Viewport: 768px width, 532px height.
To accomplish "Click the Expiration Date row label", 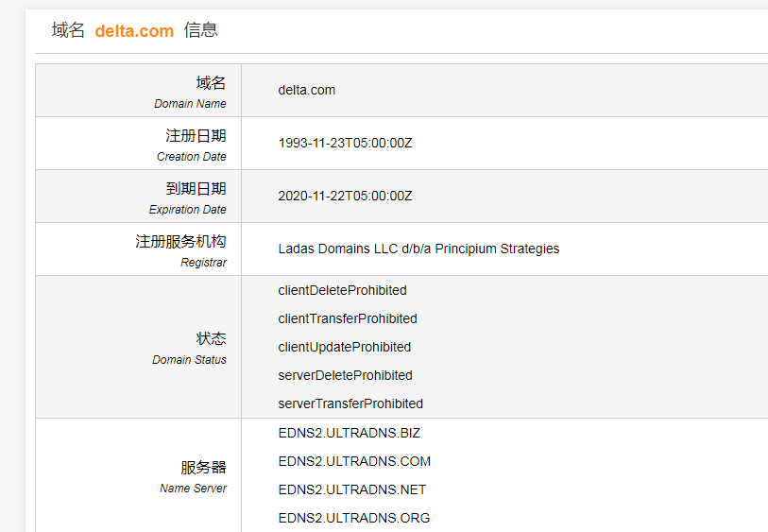I will coord(190,197).
